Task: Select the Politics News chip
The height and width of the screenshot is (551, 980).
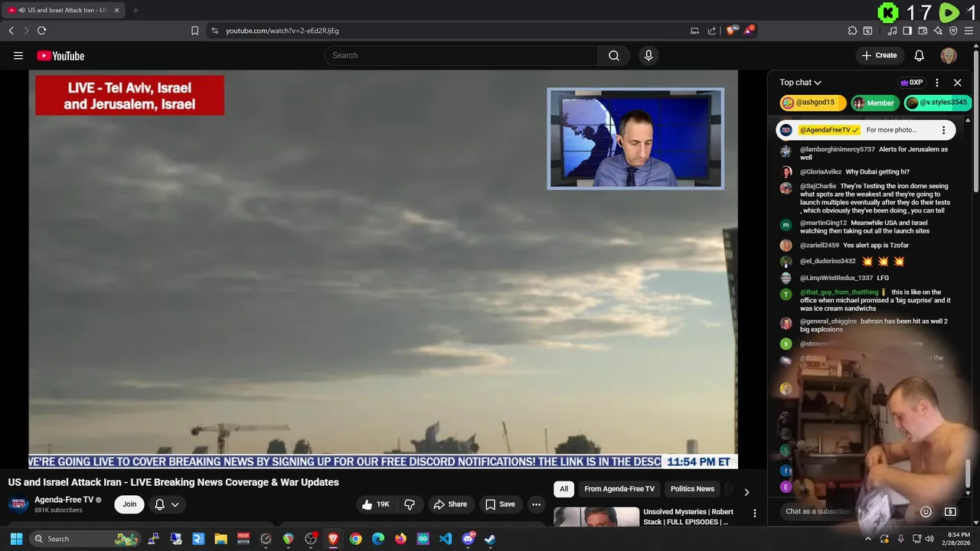Action: click(692, 489)
